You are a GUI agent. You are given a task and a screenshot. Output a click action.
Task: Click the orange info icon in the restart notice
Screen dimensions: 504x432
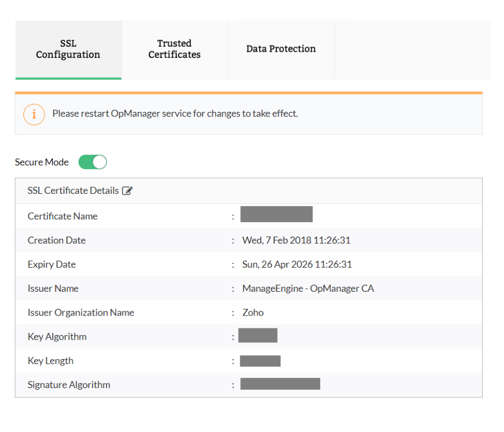[x=34, y=114]
